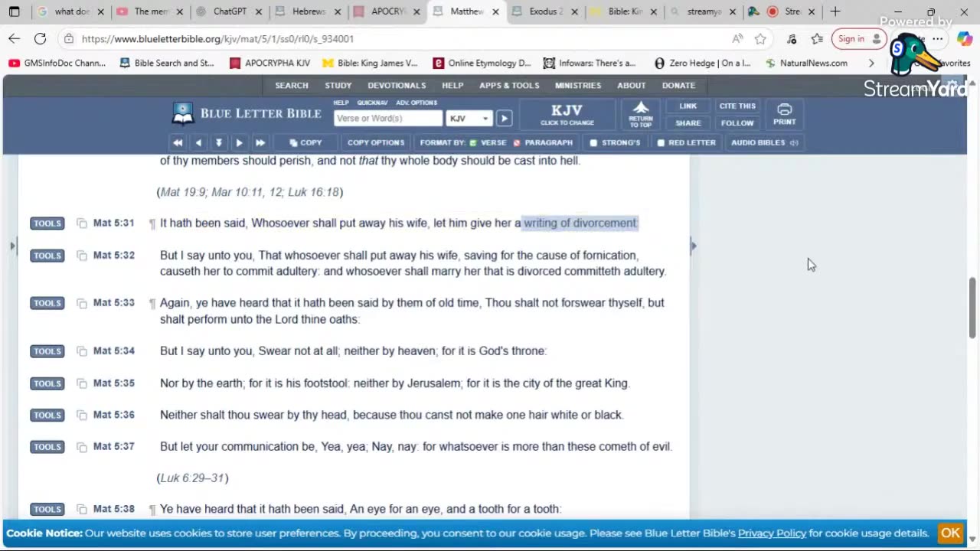Switch to the Exodus browser tab
The image size is (980, 551).
coord(544,11)
